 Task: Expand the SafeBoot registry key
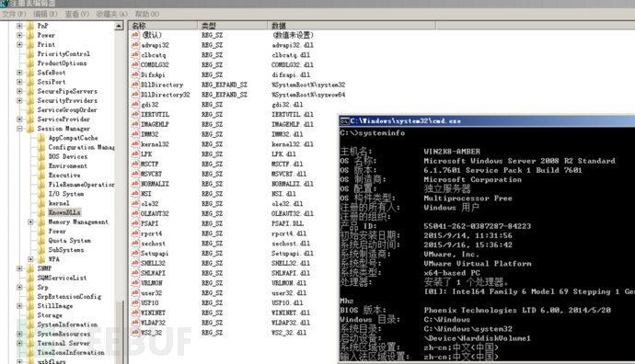[19, 73]
